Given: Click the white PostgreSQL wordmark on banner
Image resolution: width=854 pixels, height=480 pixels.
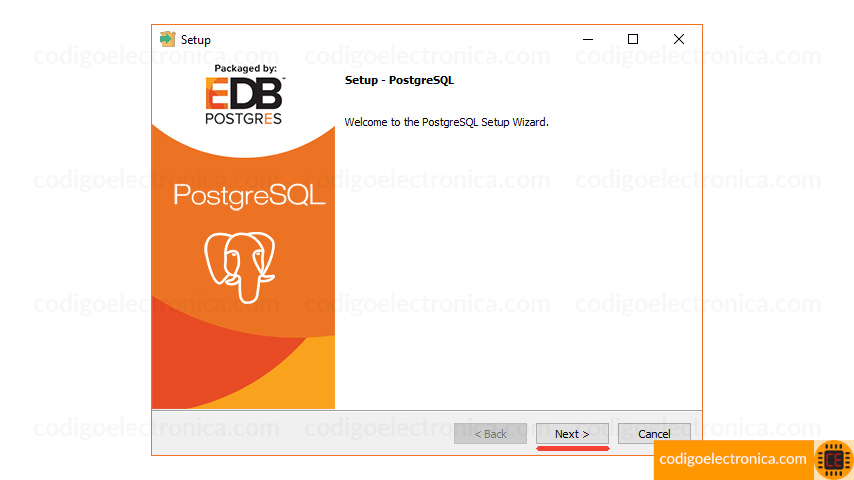Looking at the screenshot, I should tap(249, 196).
